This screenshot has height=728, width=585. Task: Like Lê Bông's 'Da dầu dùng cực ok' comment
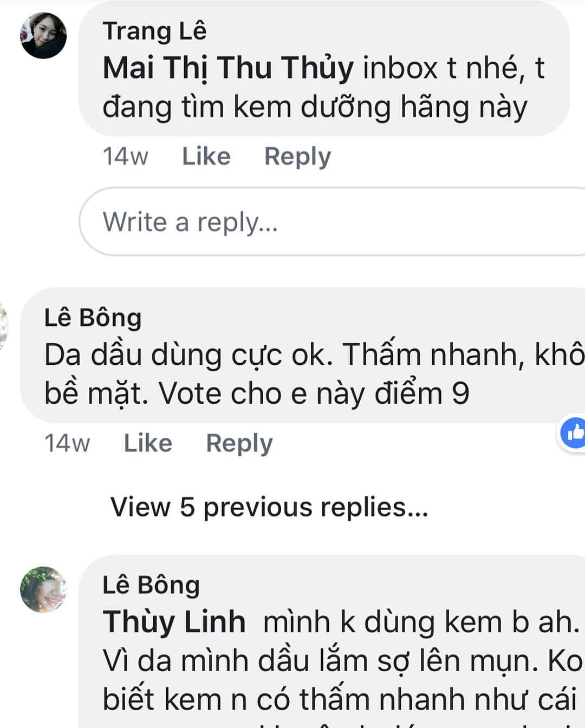(x=148, y=443)
